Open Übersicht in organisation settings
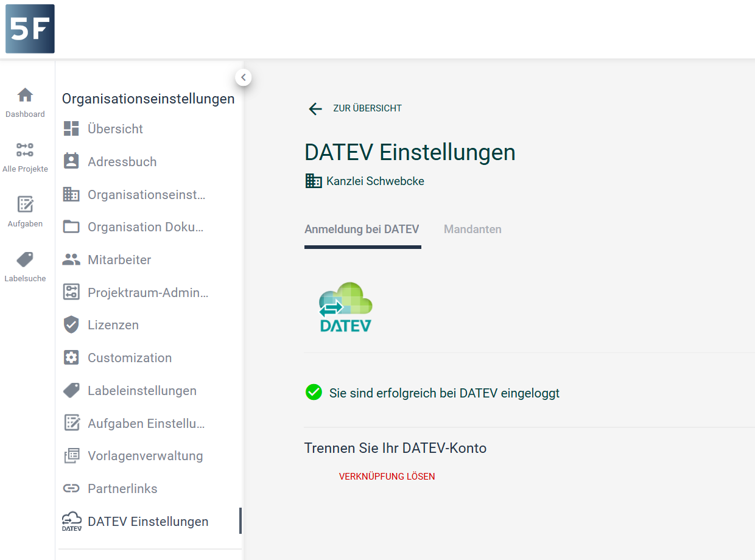Viewport: 755px width, 560px height. pos(115,129)
